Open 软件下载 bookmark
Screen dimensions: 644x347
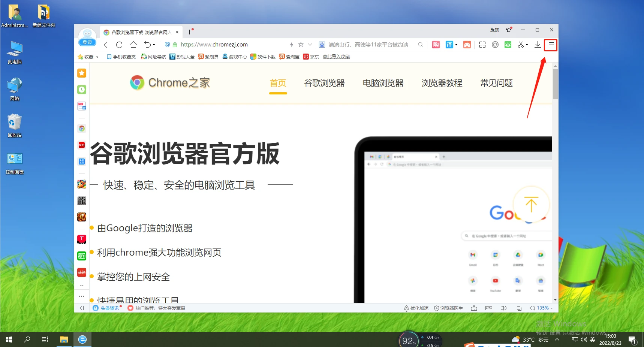(x=263, y=57)
